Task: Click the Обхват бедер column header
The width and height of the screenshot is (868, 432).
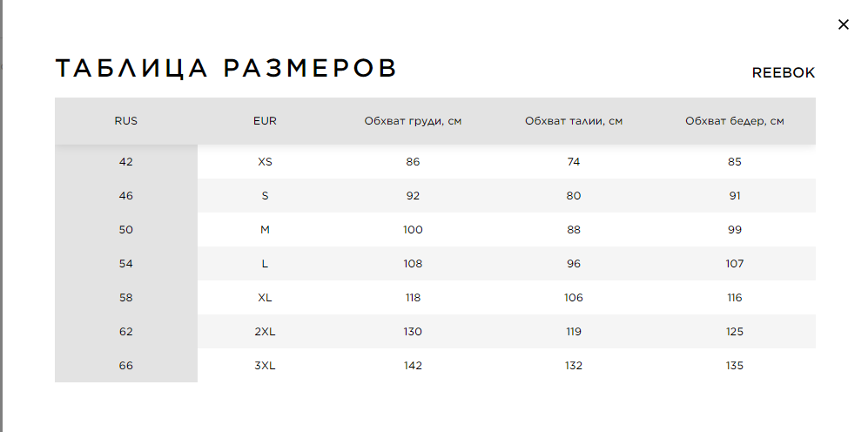Action: pyautogui.click(x=735, y=121)
